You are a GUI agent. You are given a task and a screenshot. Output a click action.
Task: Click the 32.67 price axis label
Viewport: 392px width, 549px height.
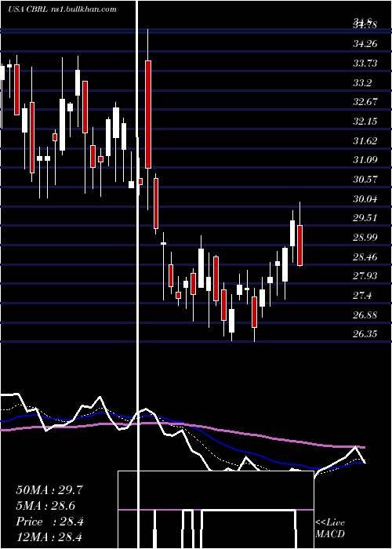pos(365,102)
